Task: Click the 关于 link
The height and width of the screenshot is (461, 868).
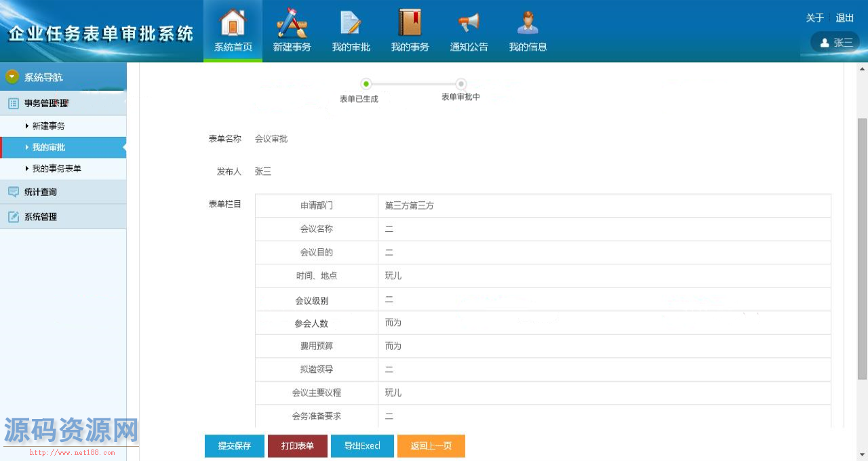Action: 815,18
